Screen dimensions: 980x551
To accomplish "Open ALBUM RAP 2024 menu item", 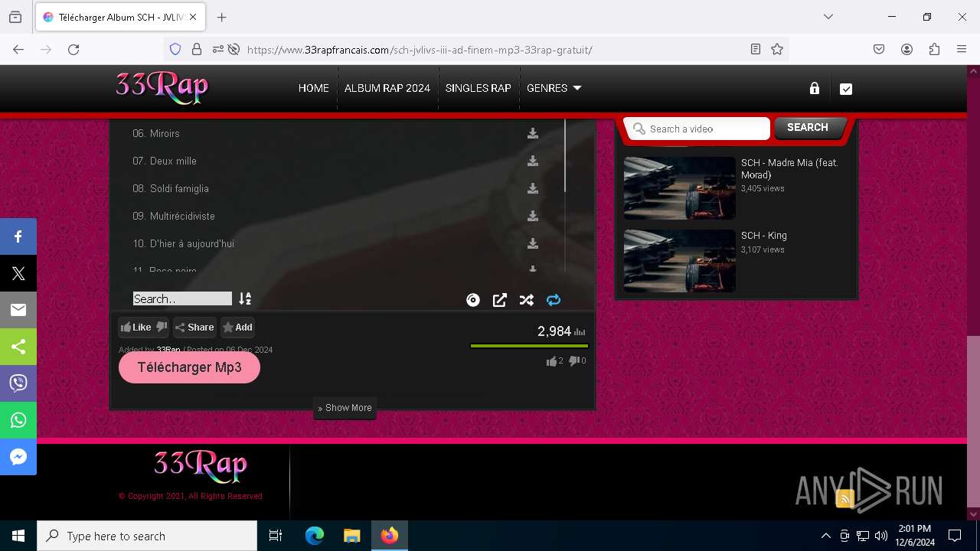I will pos(387,88).
